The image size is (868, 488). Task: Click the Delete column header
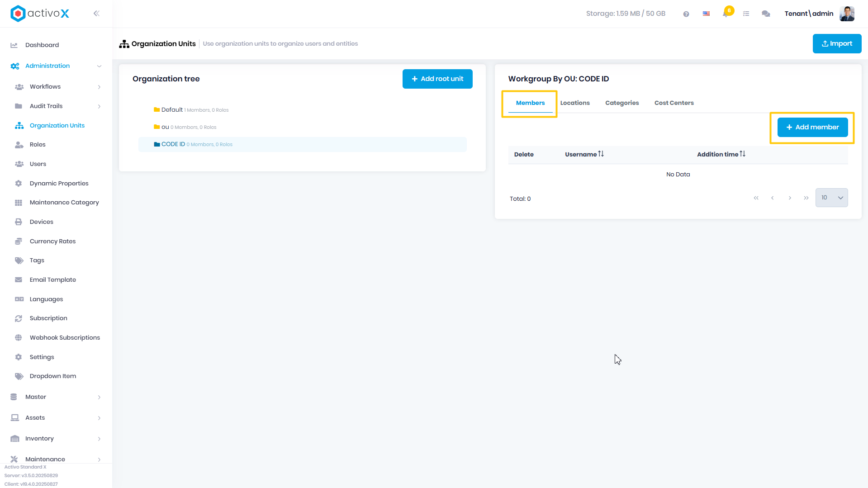point(524,155)
